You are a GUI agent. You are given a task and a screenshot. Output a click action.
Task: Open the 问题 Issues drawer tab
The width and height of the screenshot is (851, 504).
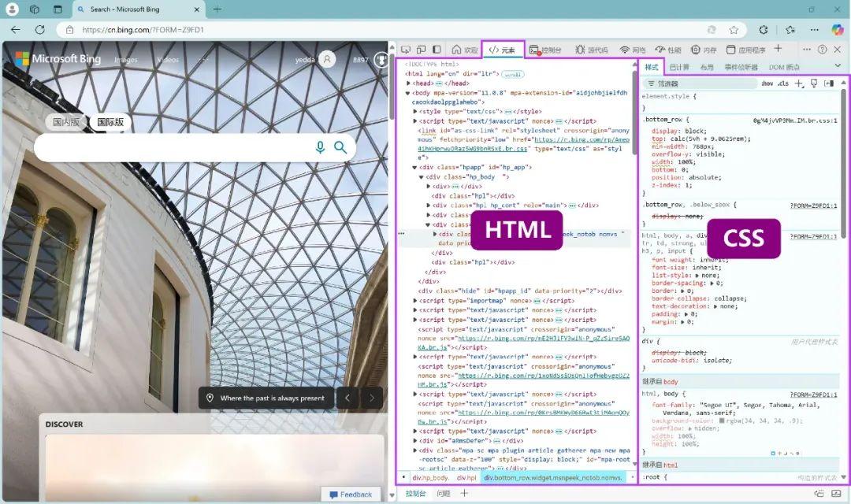[x=444, y=494]
